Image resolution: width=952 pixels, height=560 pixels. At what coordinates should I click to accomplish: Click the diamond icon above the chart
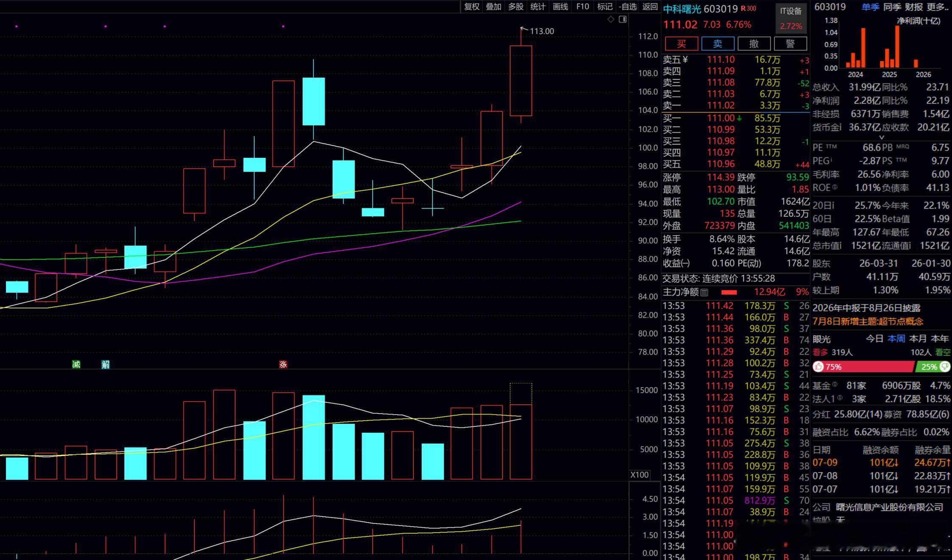611,19
